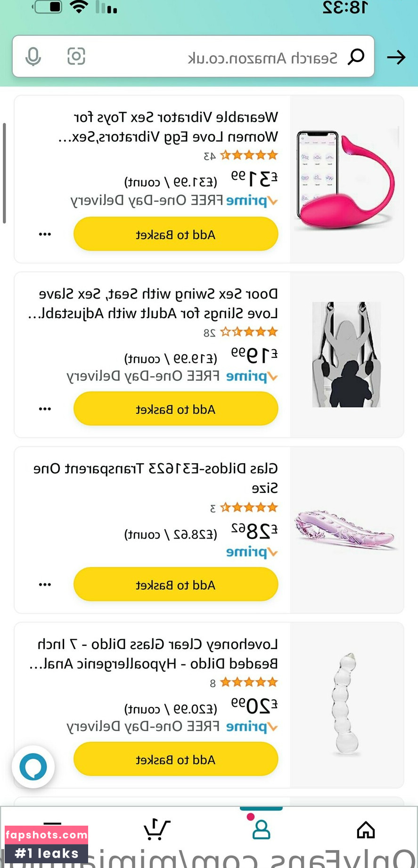Add the Wearable Vibrator to basket
The height and width of the screenshot is (868, 418).
(176, 234)
